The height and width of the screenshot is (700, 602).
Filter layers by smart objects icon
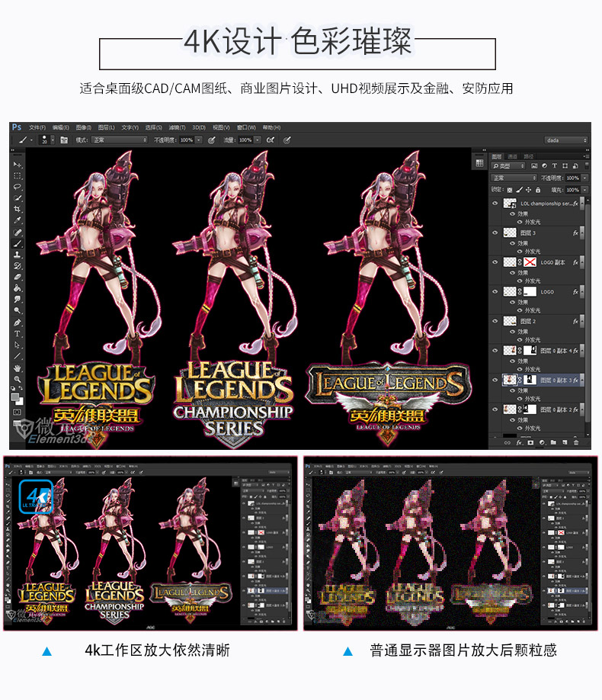tap(575, 165)
